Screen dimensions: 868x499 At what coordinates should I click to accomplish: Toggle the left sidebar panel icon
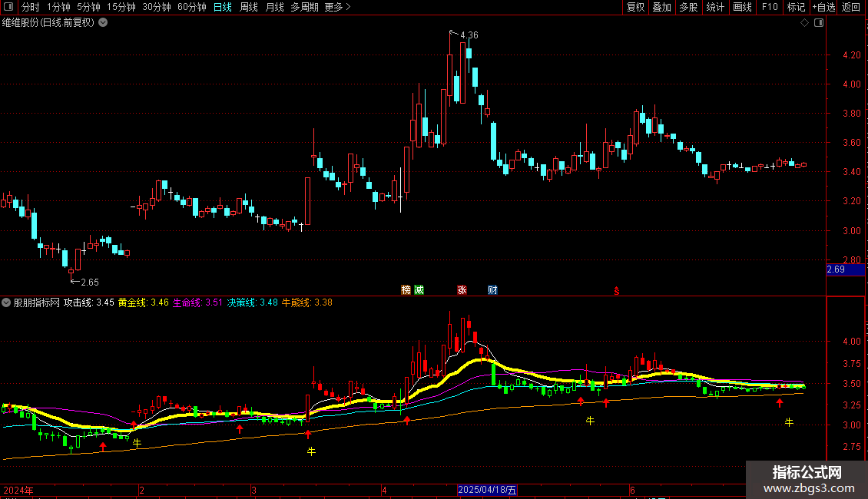(x=8, y=7)
